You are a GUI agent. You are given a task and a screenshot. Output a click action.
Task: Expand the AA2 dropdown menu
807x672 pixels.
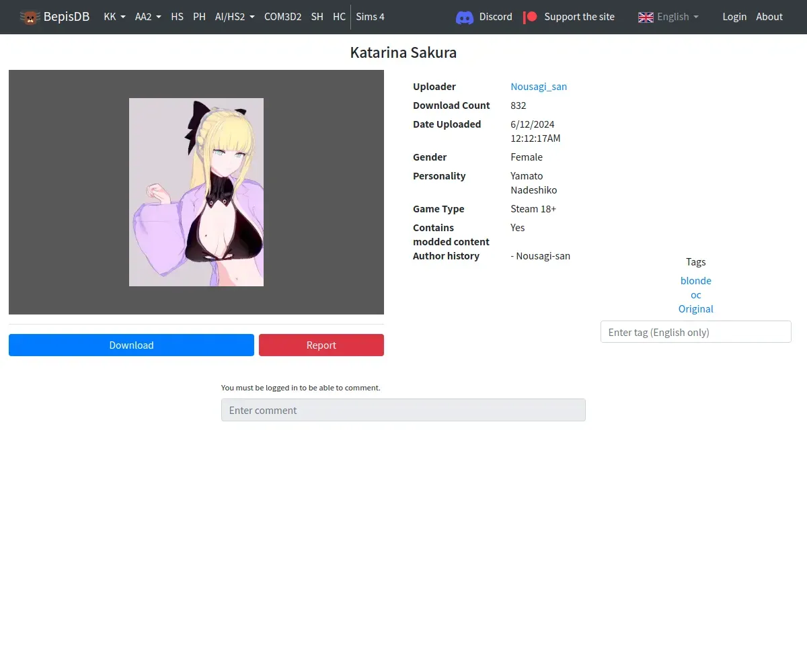click(x=148, y=17)
